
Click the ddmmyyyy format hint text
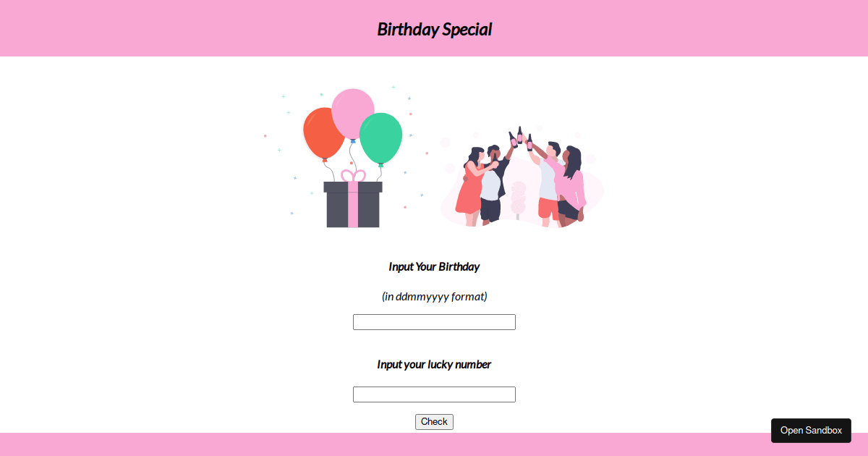point(434,296)
